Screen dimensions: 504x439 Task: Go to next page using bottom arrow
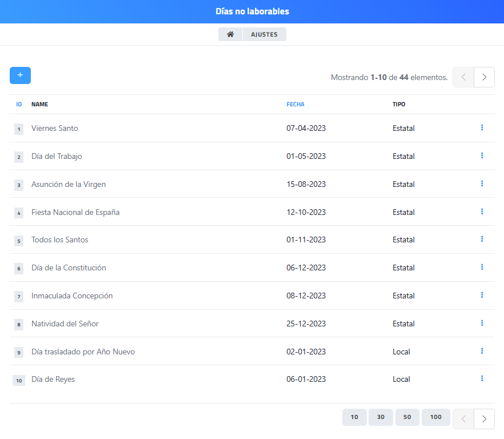tap(484, 418)
